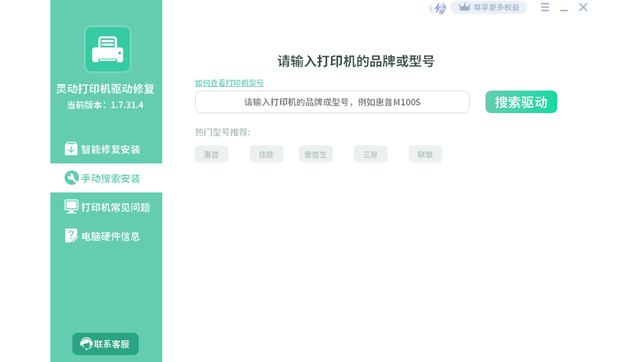The image size is (644, 362).
Task: Click the printer model input field
Action: pyautogui.click(x=332, y=102)
